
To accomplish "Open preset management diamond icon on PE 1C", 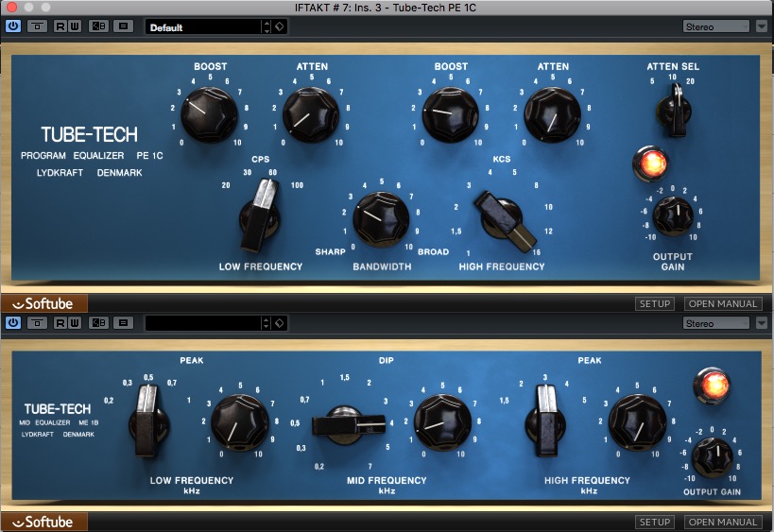I will tap(280, 26).
